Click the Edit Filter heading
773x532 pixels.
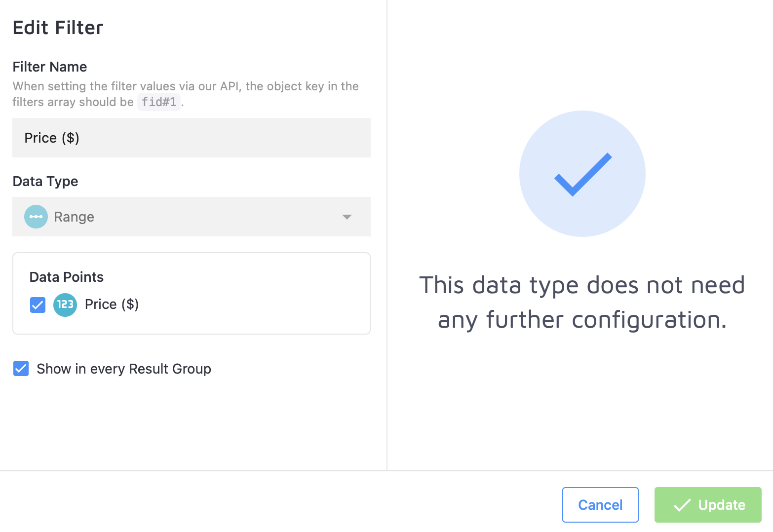[x=58, y=28]
